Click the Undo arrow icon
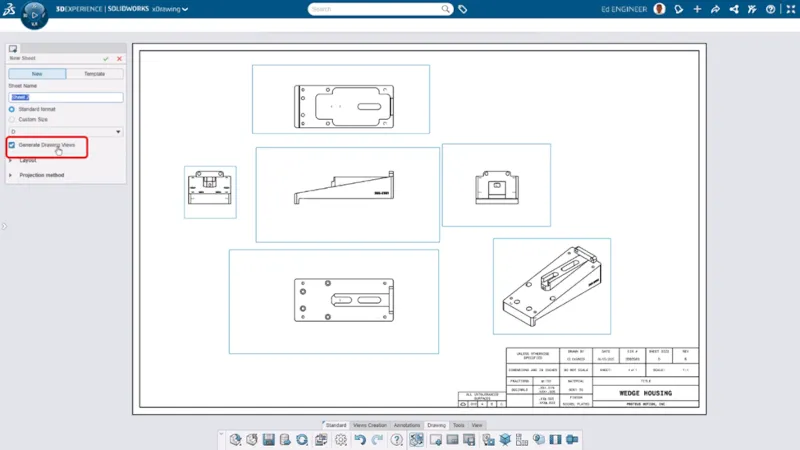 [360, 439]
